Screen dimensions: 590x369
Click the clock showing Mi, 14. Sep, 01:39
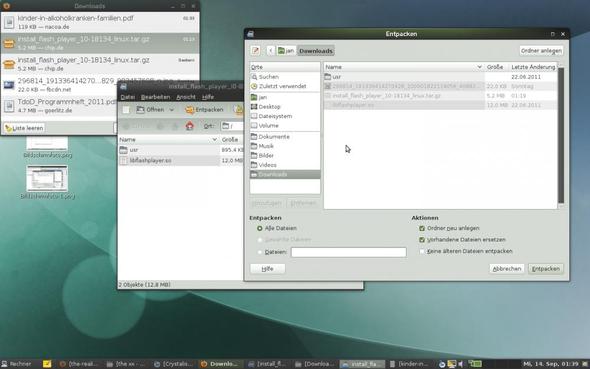pos(550,364)
